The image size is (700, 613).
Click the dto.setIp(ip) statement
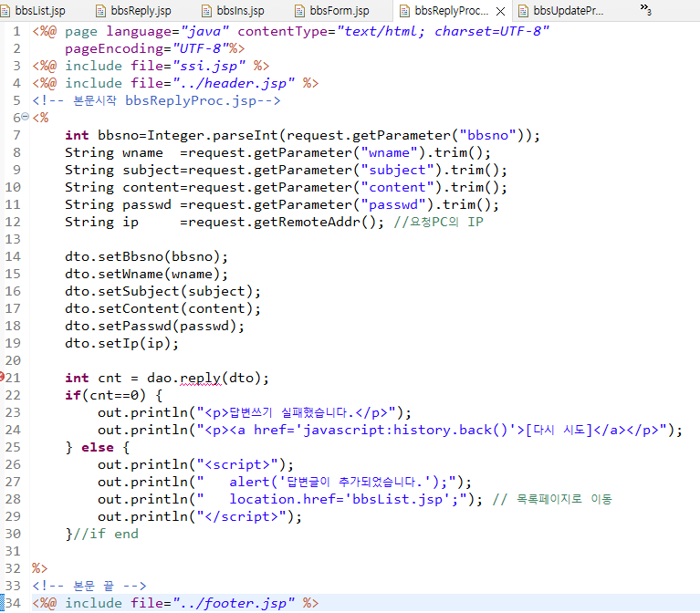122,344
